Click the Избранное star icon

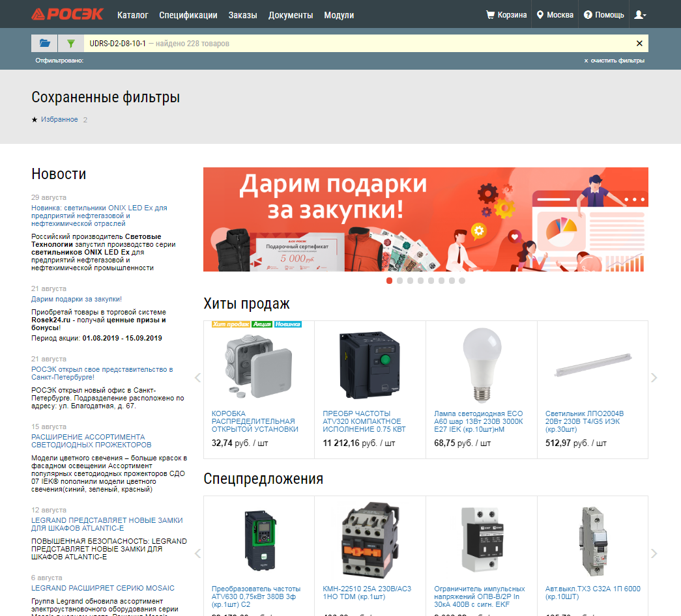point(35,119)
